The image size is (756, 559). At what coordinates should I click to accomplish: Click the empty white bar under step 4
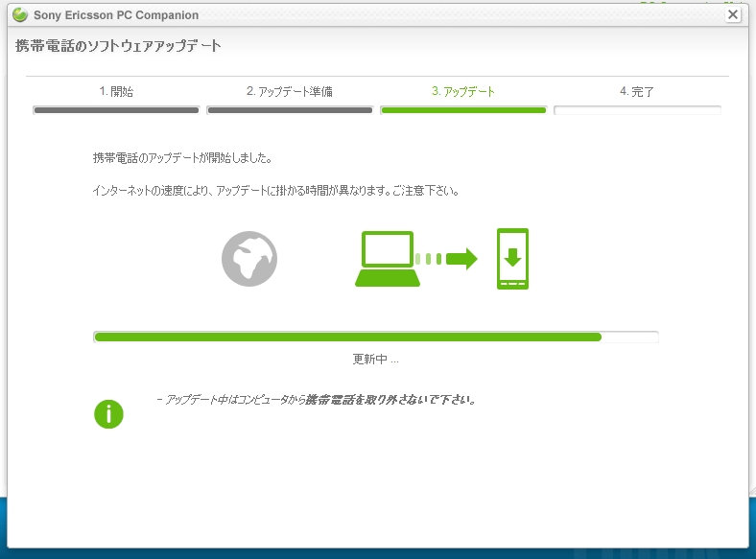pos(637,110)
